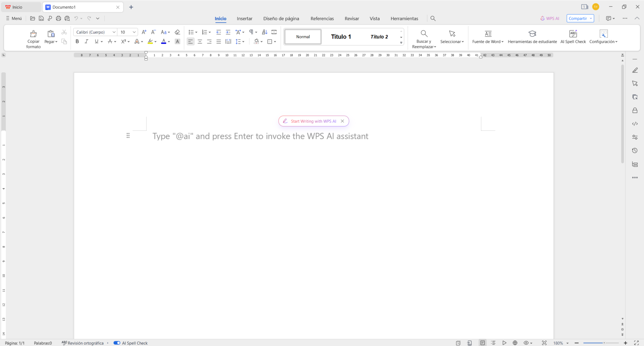Toggle justified text alignment
This screenshot has height=346, width=644.
click(219, 42)
